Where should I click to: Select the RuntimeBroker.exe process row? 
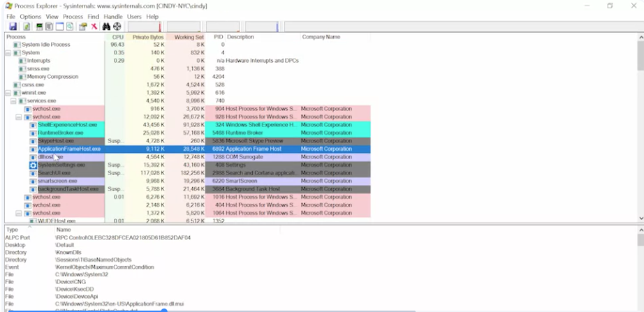188,133
